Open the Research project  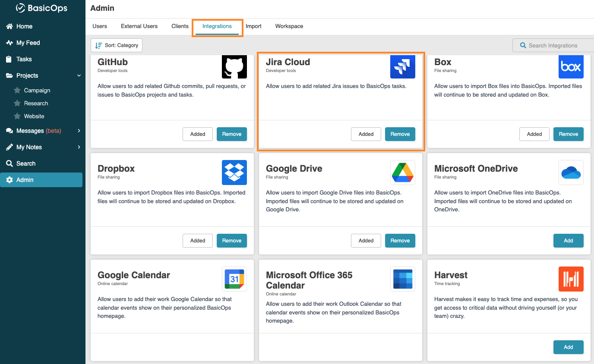click(36, 103)
